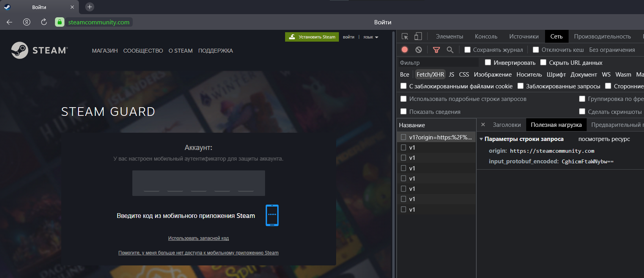Screen dimensions: 644x278
Task: Close the Войти browser tab
Action: point(72,7)
